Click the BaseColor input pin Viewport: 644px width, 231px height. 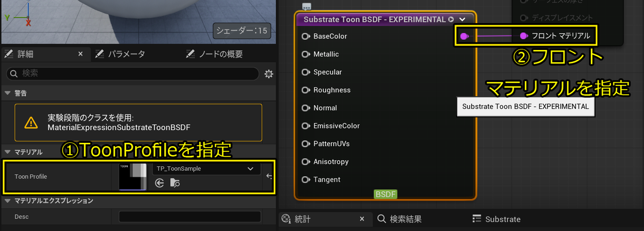pyautogui.click(x=306, y=37)
